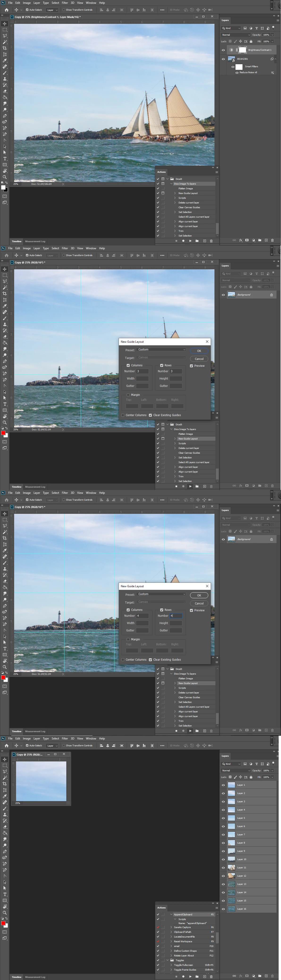This screenshot has width=281, height=980.
Task: Click delete layer trash icon below Layer 16
Action: click(272, 976)
